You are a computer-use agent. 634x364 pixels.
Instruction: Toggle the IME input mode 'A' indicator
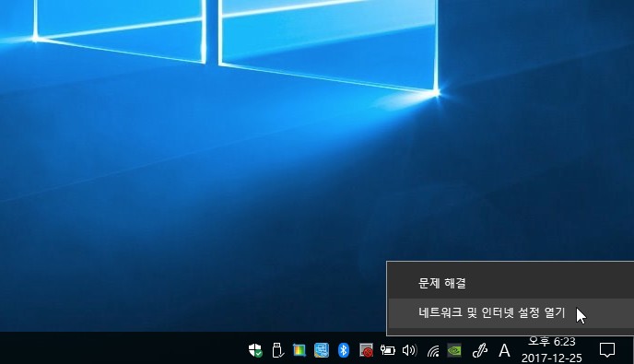coord(504,350)
